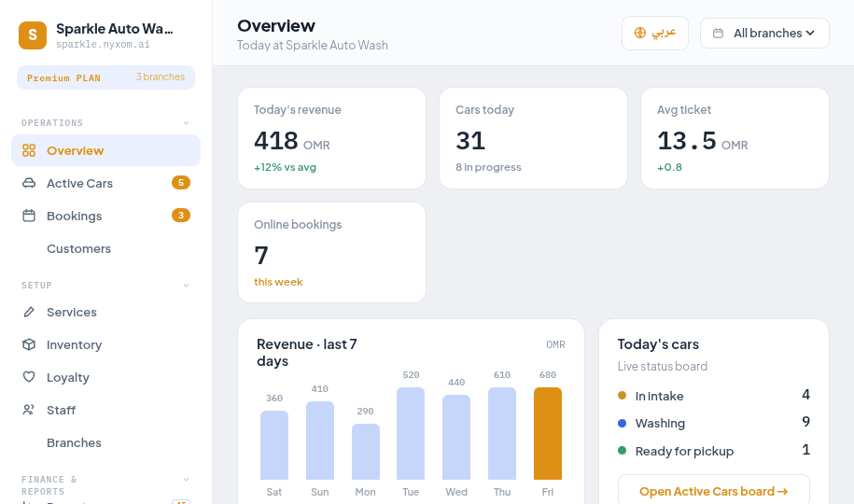Screen dimensions: 854x504
Task: Click the Active Cars badge showing 5
Action: coord(181,183)
